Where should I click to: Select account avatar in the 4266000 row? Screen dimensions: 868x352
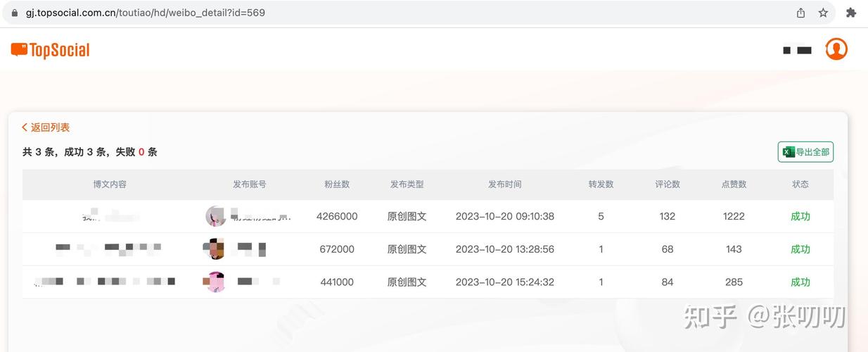click(215, 216)
